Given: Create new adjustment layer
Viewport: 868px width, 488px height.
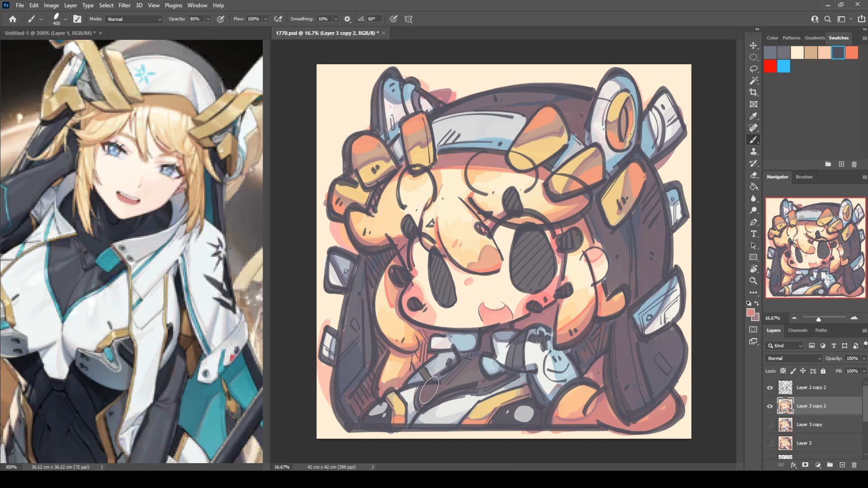Looking at the screenshot, I should click(818, 465).
